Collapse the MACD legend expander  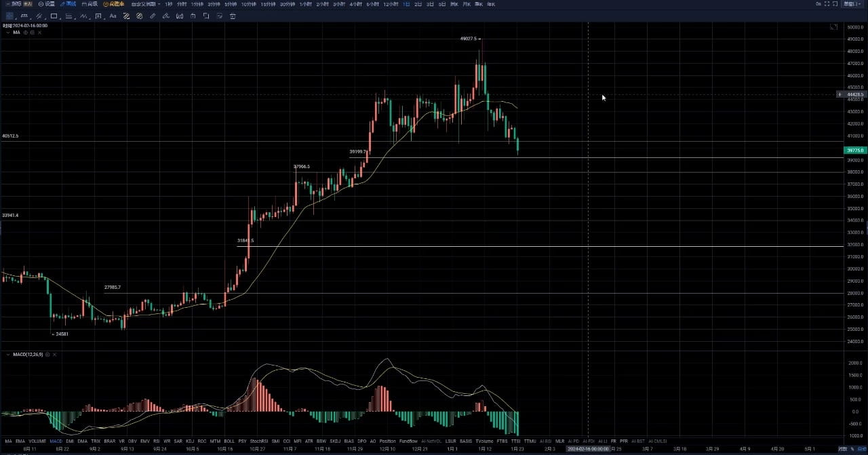coord(8,354)
